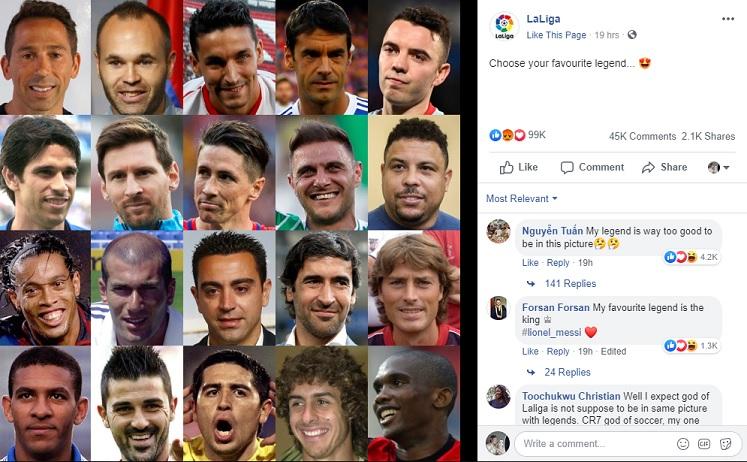Open the 45K Comments link
The height and width of the screenshot is (462, 747).
tap(642, 136)
